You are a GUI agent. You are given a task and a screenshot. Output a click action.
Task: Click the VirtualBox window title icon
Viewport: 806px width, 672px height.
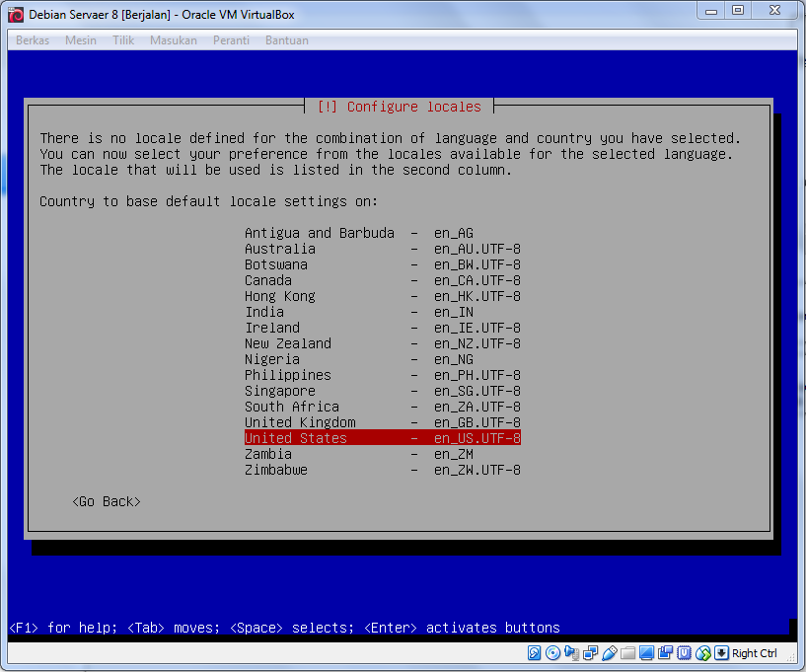[16, 15]
